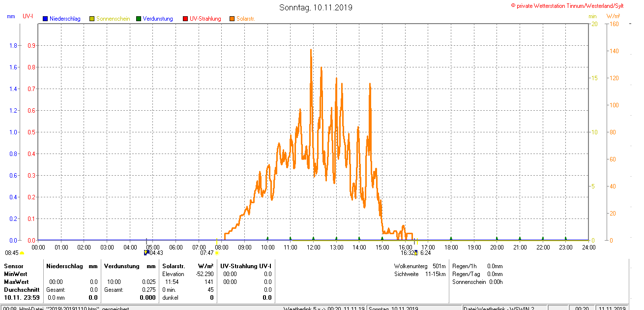The height and width of the screenshot is (310, 644).
Task: Click the status bar Datei:Weatherlink entry
Action: click(499, 308)
